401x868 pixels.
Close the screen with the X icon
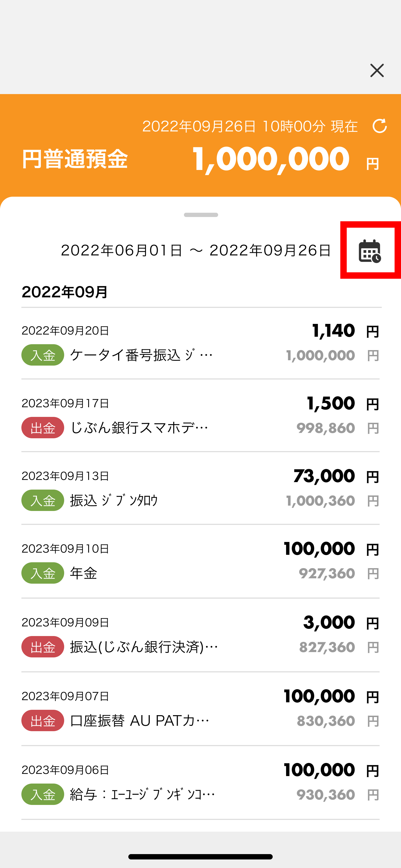click(x=377, y=71)
